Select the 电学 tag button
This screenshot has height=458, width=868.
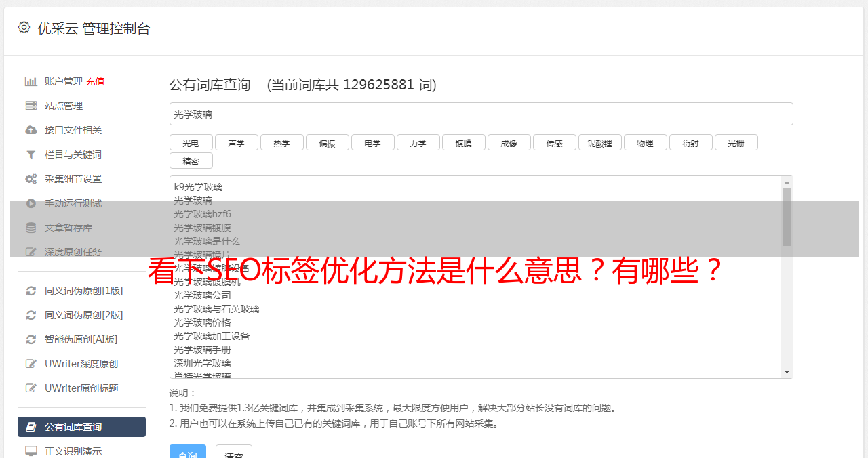pyautogui.click(x=372, y=142)
